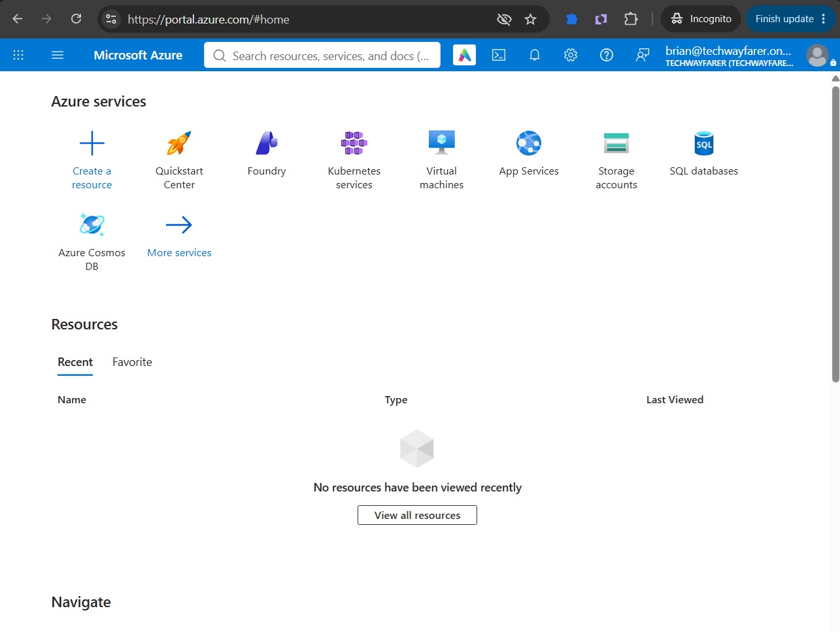Click the Finish update browser button

click(x=790, y=19)
